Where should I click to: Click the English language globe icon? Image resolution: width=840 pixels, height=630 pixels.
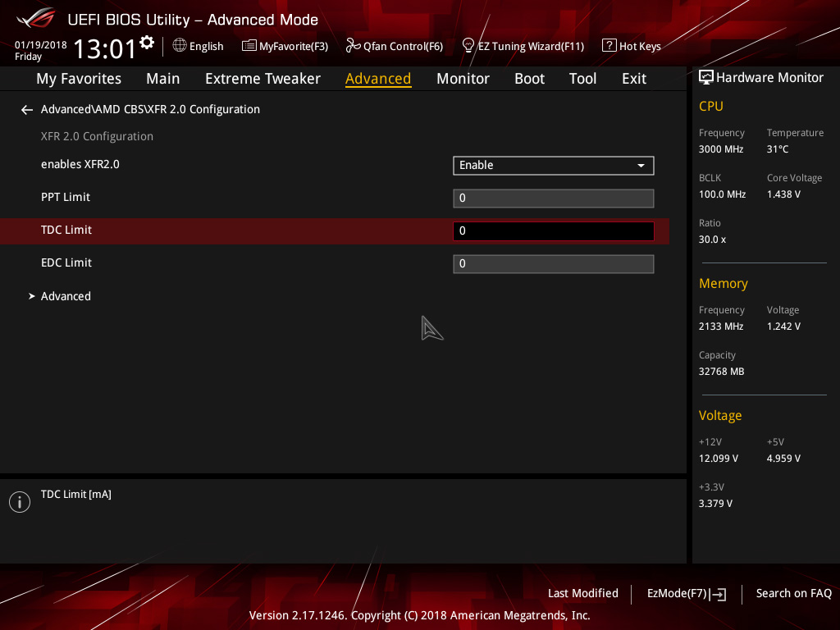click(180, 46)
